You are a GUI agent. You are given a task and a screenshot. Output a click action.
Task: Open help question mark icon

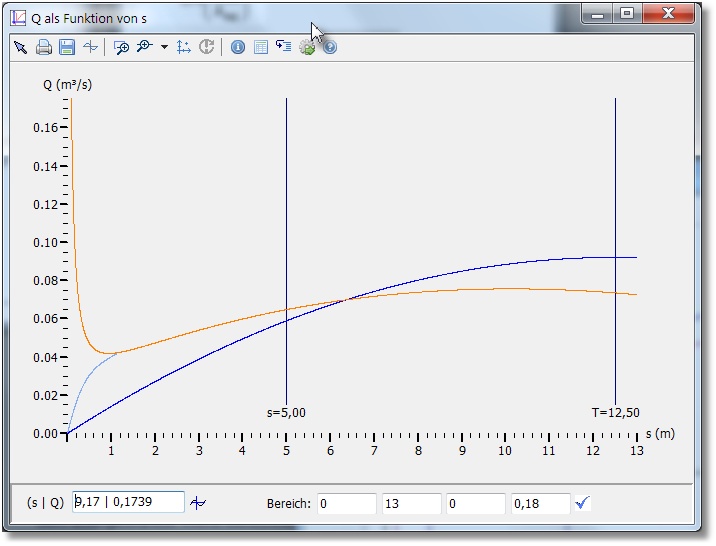(x=329, y=47)
